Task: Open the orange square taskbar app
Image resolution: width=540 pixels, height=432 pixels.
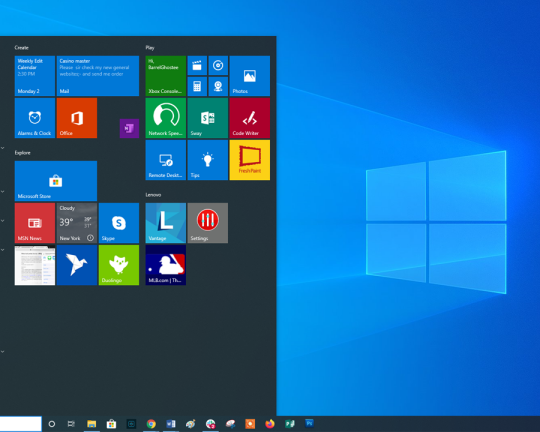Action: pos(250,424)
